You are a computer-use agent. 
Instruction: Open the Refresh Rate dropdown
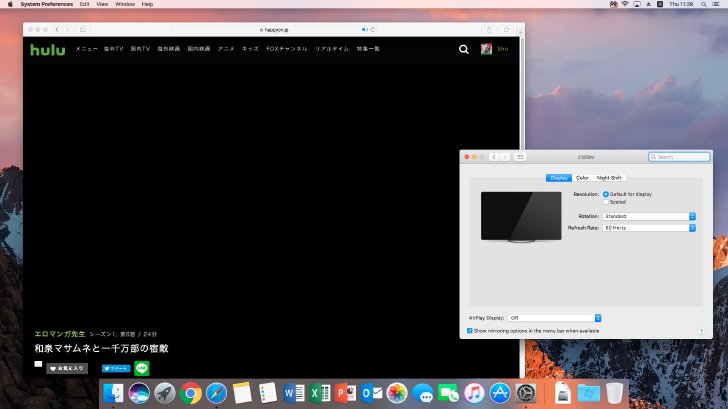pyautogui.click(x=649, y=228)
